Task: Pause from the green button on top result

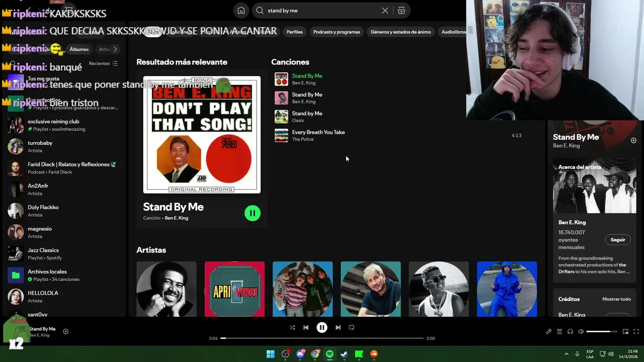Action: click(253, 213)
